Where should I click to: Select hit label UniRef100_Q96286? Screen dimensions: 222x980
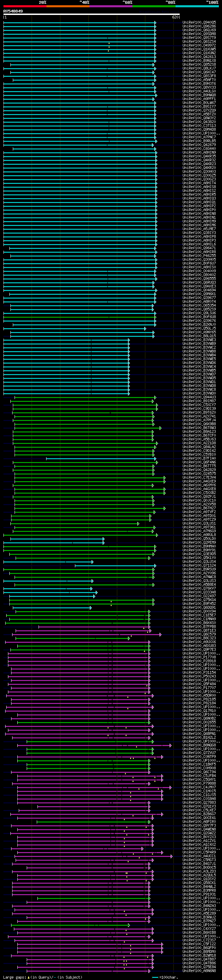pos(199,26)
